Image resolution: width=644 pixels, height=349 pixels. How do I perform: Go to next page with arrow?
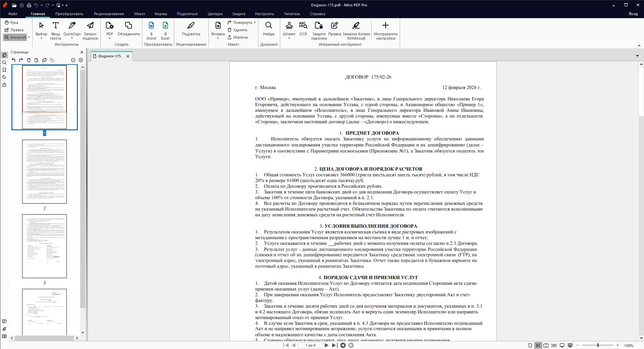[x=327, y=345]
